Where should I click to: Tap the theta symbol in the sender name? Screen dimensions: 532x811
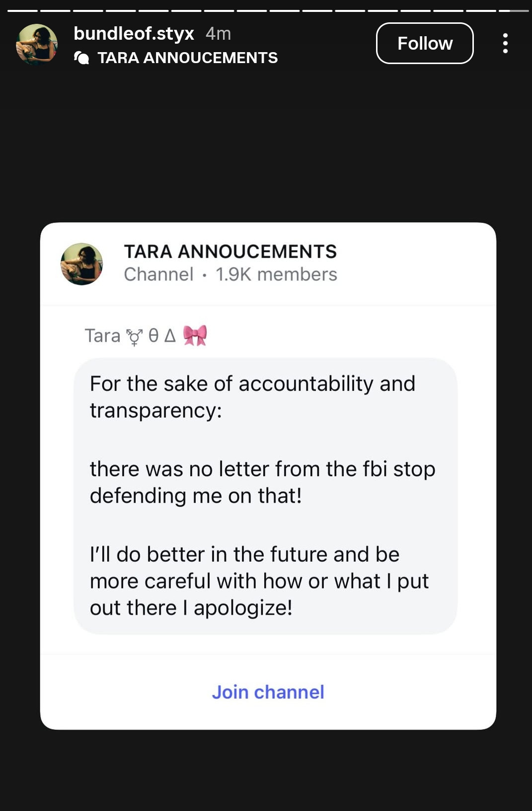pos(153,336)
